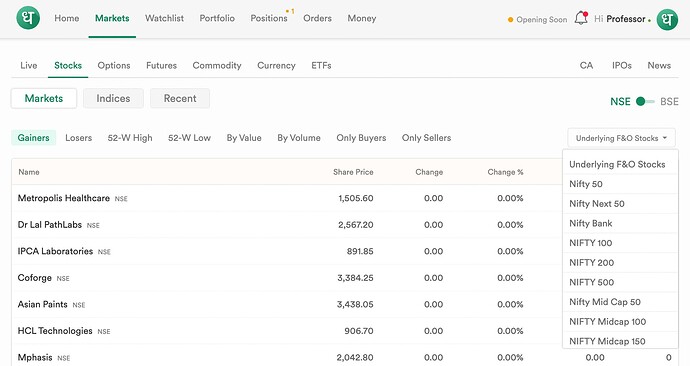Open Watchlist from top navigation
The width and height of the screenshot is (690, 366).
(165, 18)
